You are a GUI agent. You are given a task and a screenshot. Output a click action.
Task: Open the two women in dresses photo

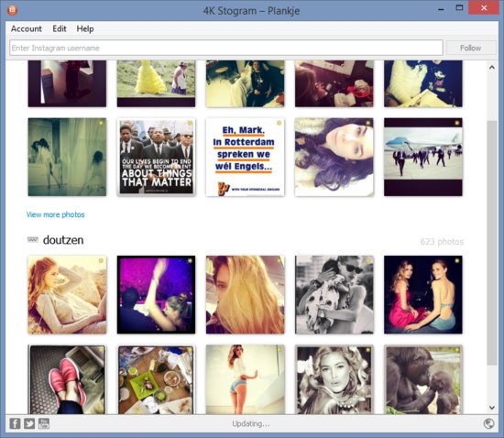tap(423, 295)
